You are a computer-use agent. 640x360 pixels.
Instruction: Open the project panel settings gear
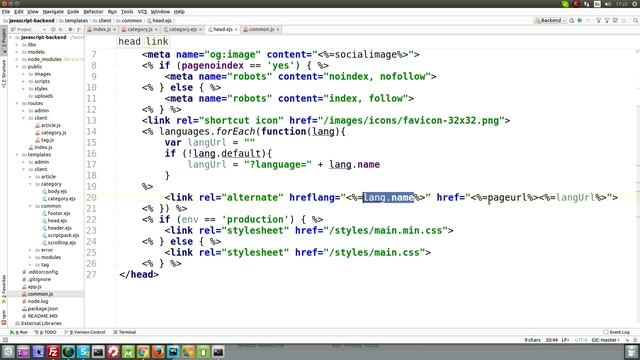click(x=70, y=29)
